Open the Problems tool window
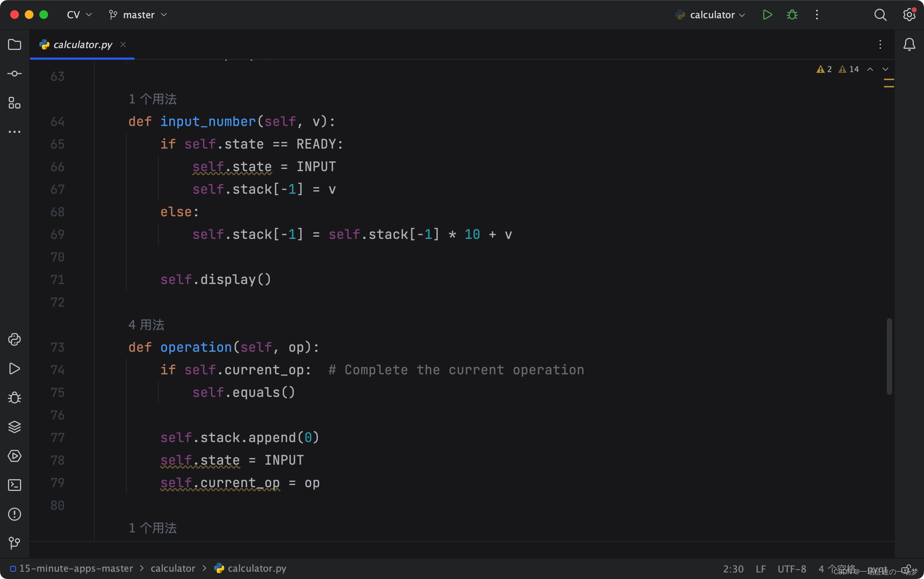This screenshot has height=579, width=924. 15,514
